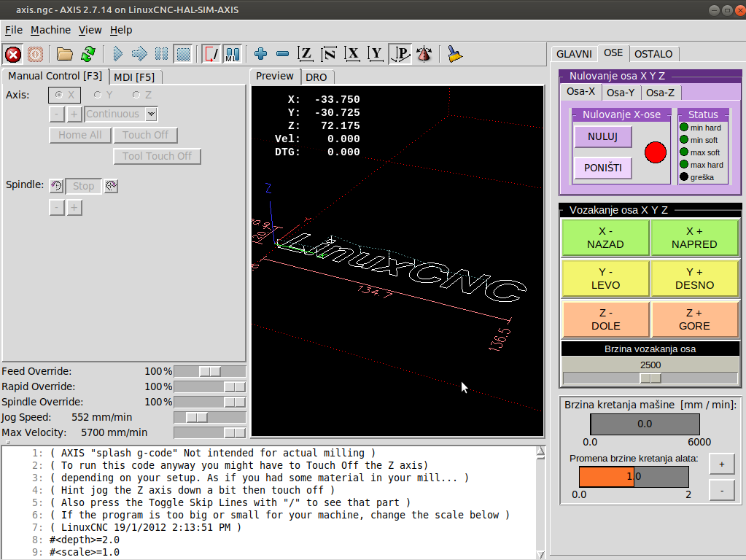The image size is (746, 560).
Task: Switch to perspective view P icon
Action: tap(400, 54)
